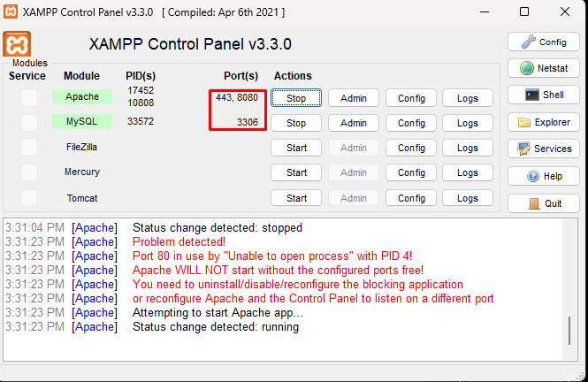
Task: Open the FileZilla Logs menu
Action: click(x=468, y=148)
